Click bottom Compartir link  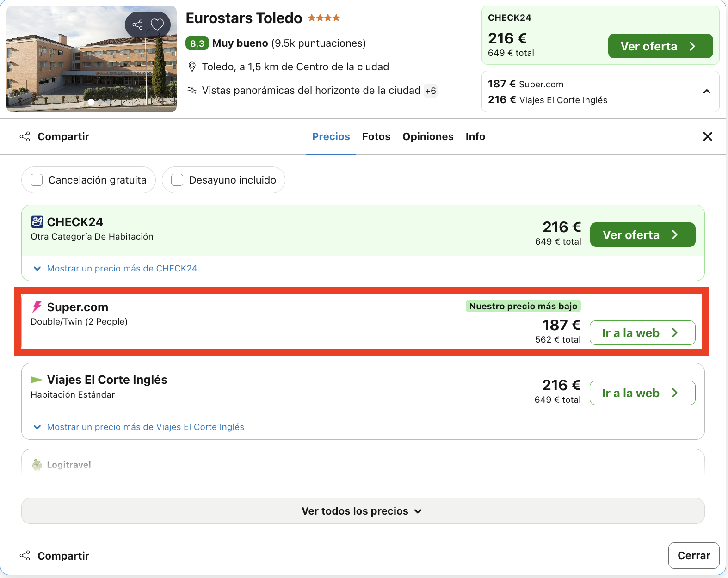(63, 556)
